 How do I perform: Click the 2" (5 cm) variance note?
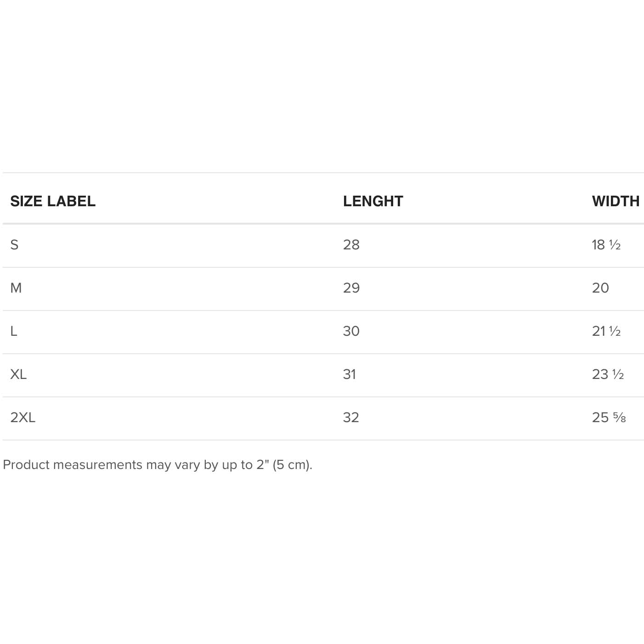pos(284,465)
